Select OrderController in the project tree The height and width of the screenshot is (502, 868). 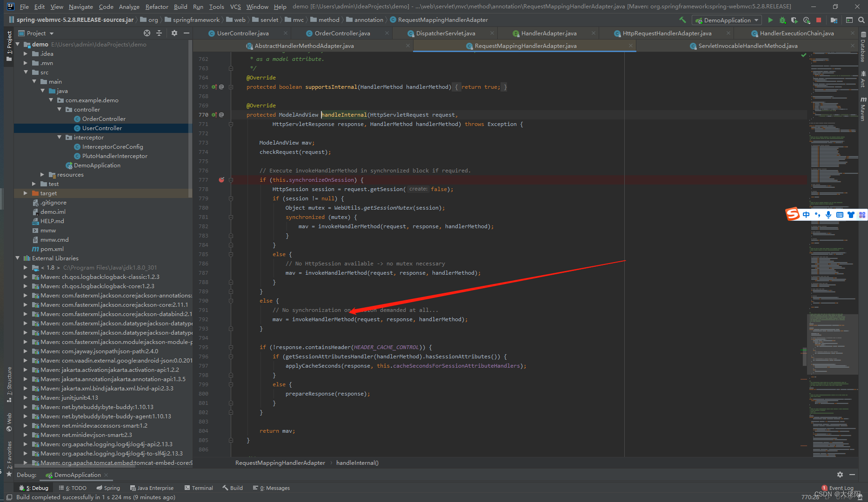pyautogui.click(x=104, y=119)
